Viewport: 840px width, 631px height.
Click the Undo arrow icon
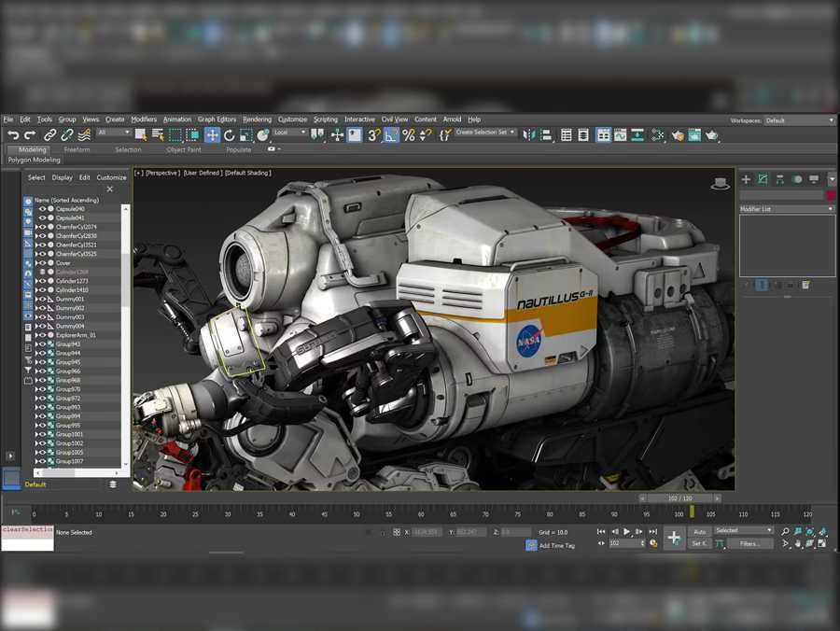click(x=13, y=135)
